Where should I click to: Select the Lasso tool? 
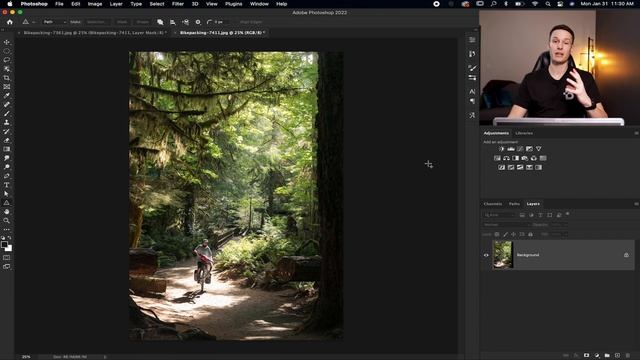point(7,60)
